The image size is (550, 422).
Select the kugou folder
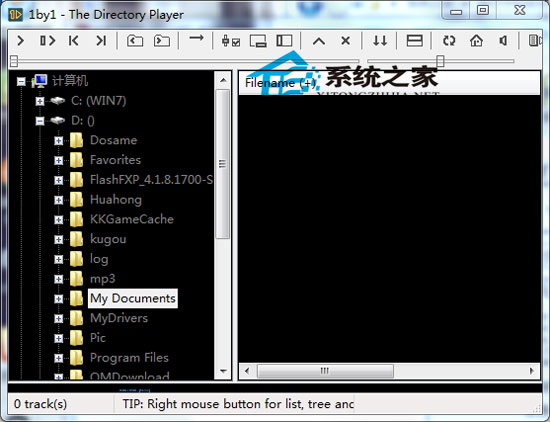click(108, 239)
